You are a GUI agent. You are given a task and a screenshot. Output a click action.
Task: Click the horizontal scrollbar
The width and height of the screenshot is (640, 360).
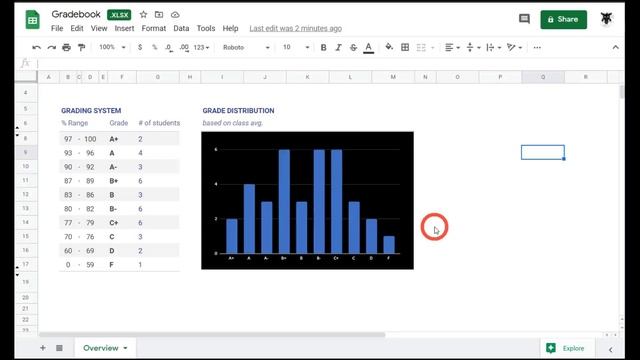coord(212,335)
